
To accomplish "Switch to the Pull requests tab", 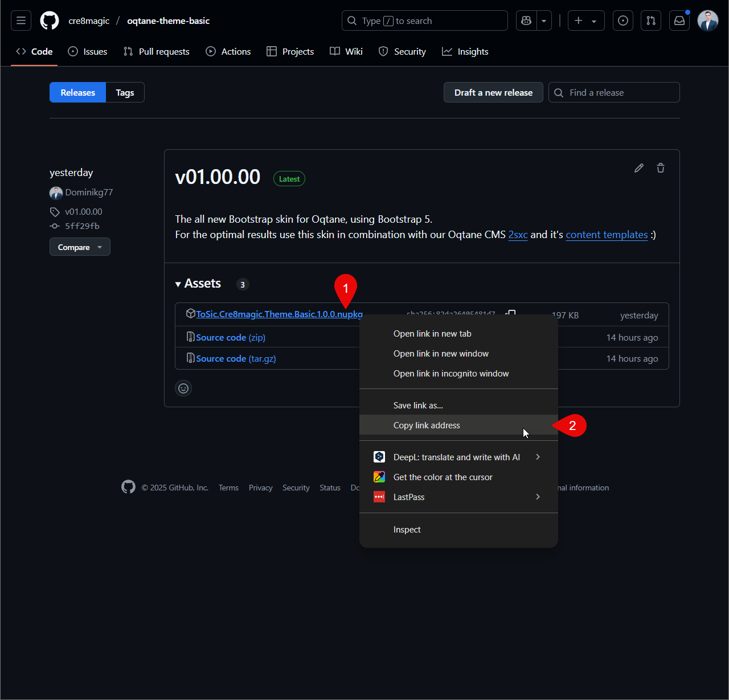I will [157, 51].
